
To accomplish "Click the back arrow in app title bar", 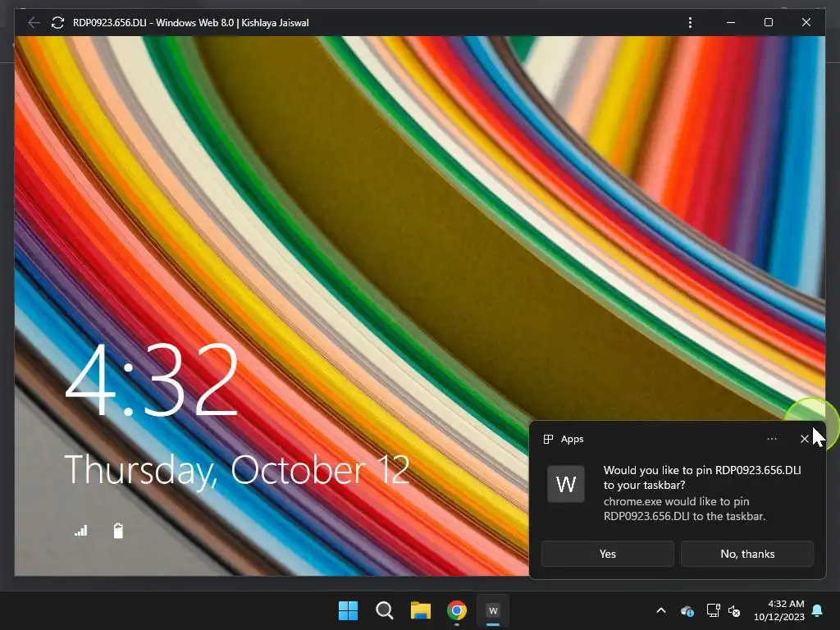I will coord(34,22).
